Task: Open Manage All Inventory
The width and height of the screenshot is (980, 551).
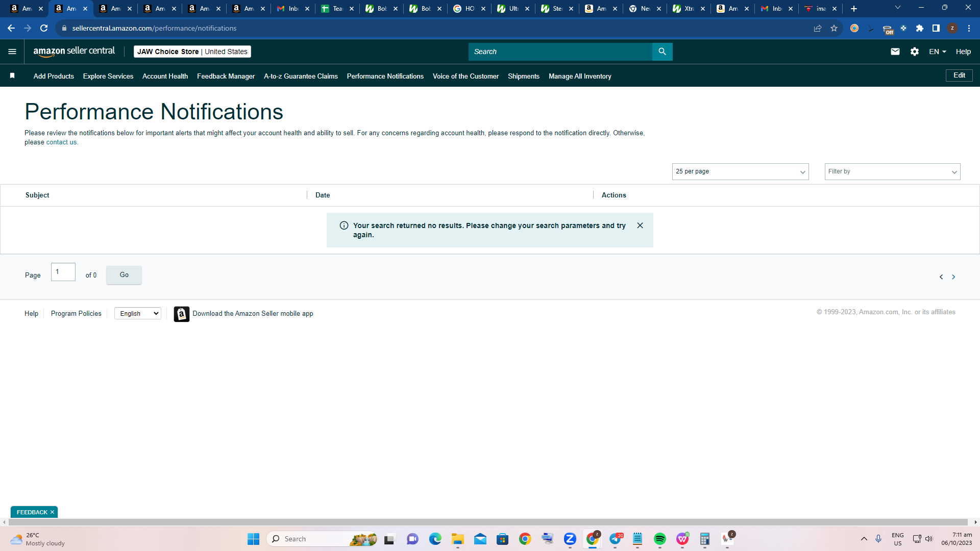Action: 580,76
